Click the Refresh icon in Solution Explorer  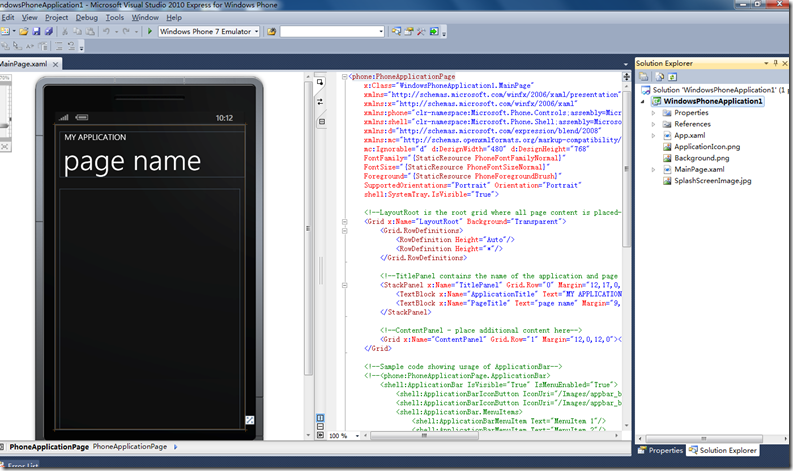tap(672, 77)
